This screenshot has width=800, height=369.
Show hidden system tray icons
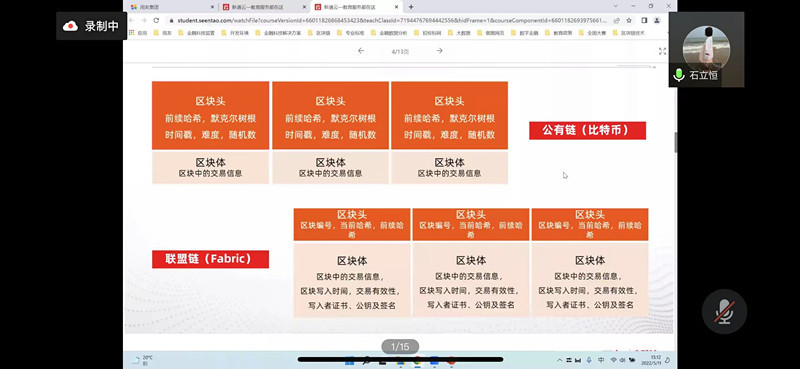pos(560,360)
